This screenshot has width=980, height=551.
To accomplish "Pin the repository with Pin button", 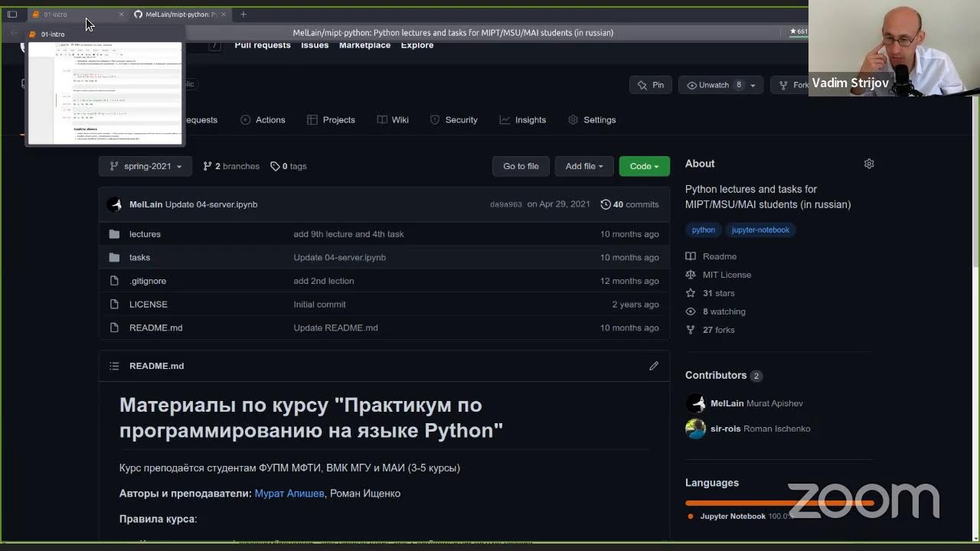I will 651,85.
